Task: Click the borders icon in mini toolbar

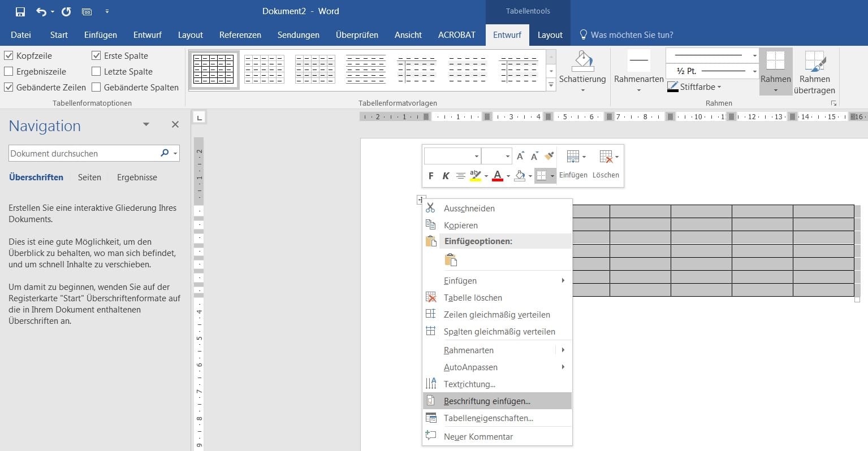Action: coord(541,176)
